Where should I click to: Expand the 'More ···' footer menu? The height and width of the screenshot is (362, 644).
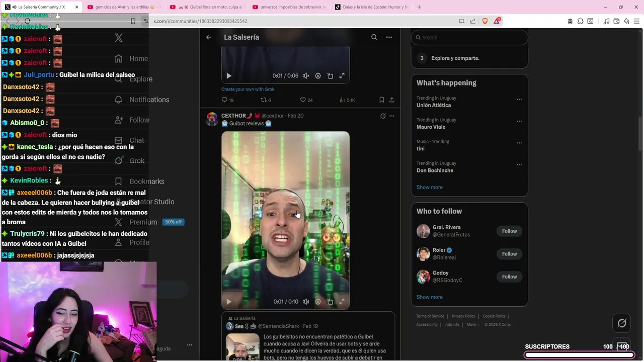[x=473, y=325]
